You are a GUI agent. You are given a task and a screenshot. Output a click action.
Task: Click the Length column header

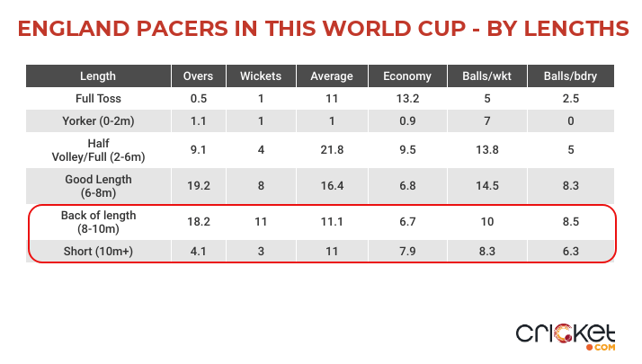pos(98,76)
